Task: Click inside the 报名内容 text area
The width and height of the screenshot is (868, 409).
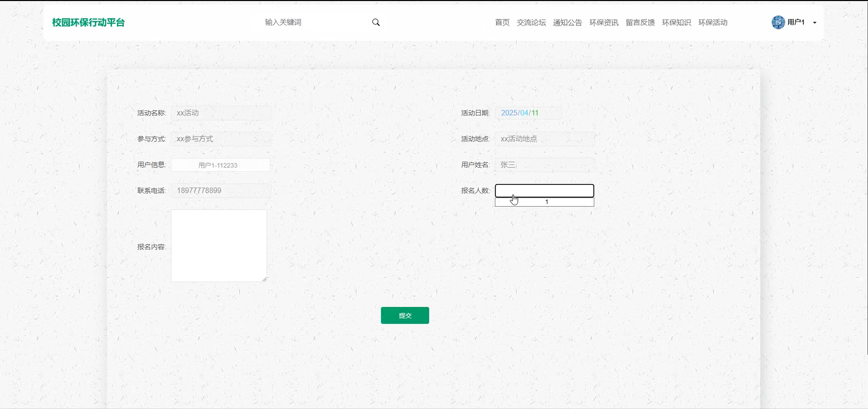Action: pos(219,246)
